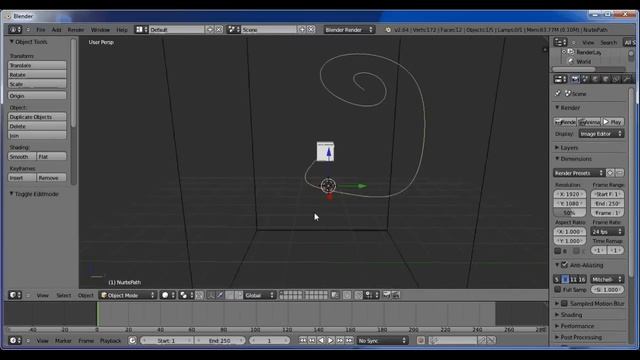The height and width of the screenshot is (360, 640).
Task: Click the World item in outliner
Action: [583, 61]
